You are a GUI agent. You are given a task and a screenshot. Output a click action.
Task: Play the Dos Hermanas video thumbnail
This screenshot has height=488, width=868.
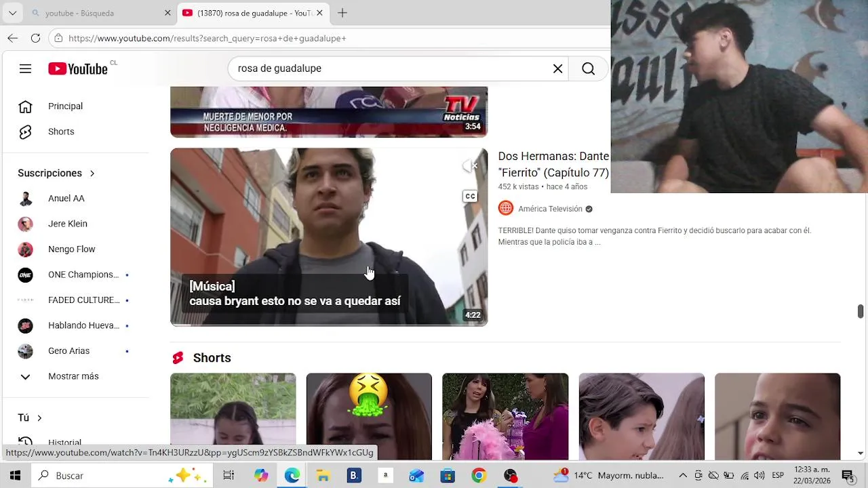(329, 237)
